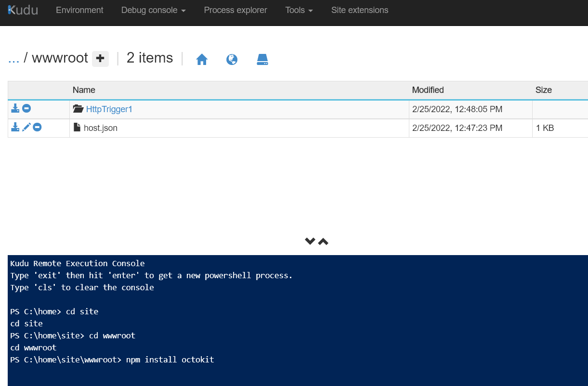The image size is (588, 386).
Task: Click the HttpTrigger1 folder icon
Action: (78, 109)
